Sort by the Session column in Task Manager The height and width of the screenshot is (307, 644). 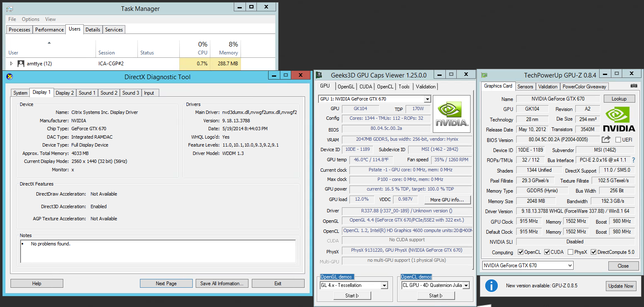pyautogui.click(x=116, y=48)
